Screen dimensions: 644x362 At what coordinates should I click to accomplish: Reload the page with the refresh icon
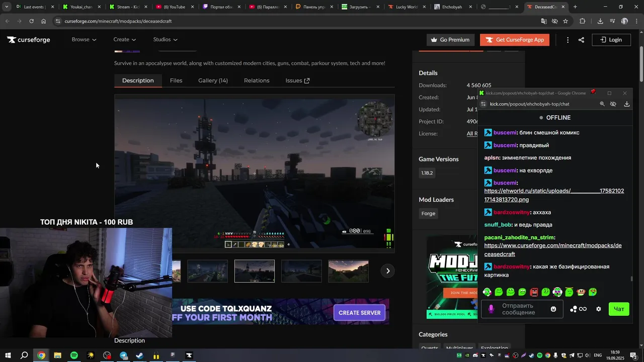click(x=31, y=21)
